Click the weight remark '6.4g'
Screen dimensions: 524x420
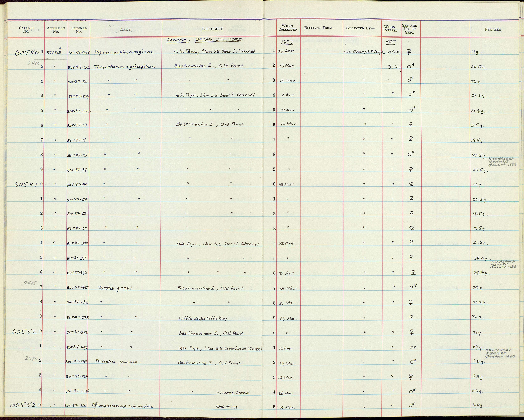tap(477, 391)
